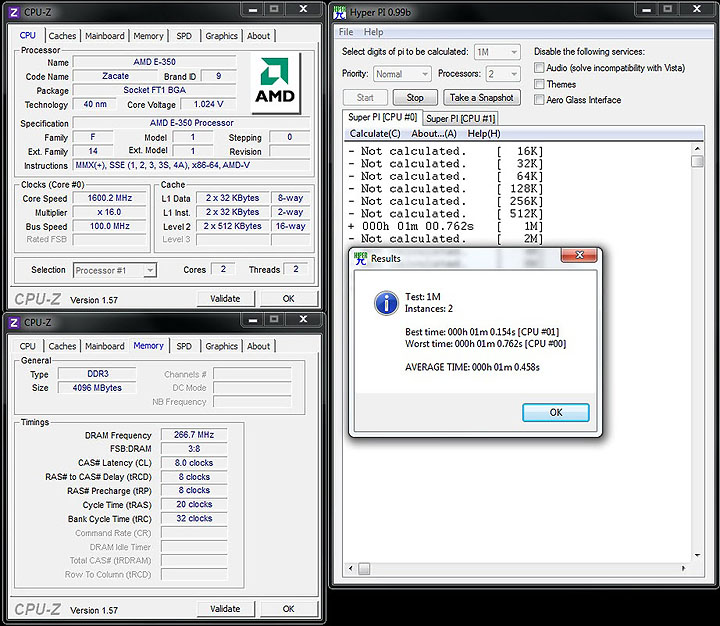
Task: Open SPD tab in bottom CPU-Z window
Action: coord(184,346)
